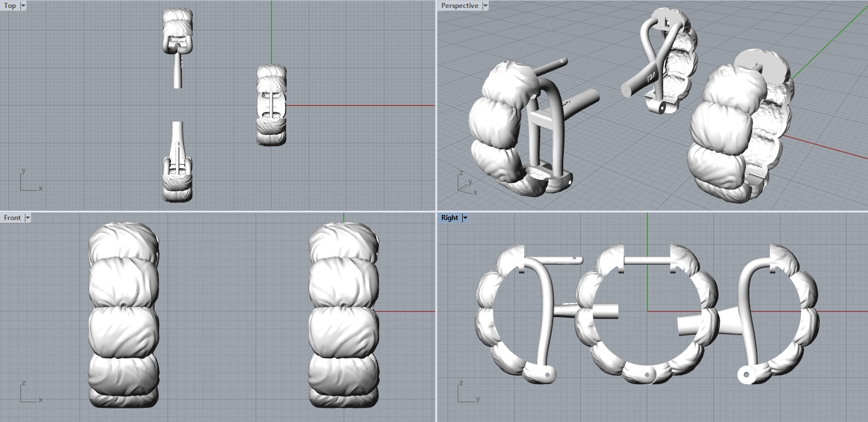Select the left earring in Front viewport

point(124,315)
